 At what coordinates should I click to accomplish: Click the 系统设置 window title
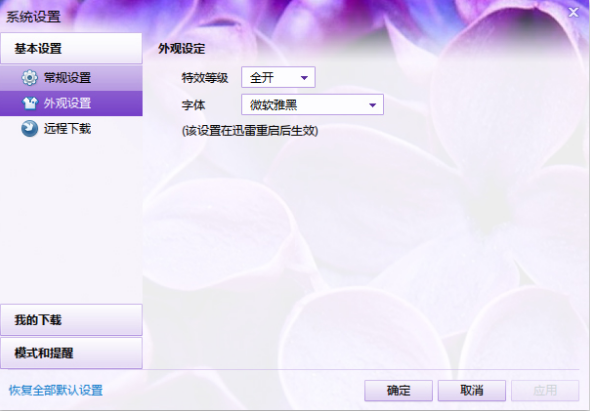pyautogui.click(x=33, y=17)
